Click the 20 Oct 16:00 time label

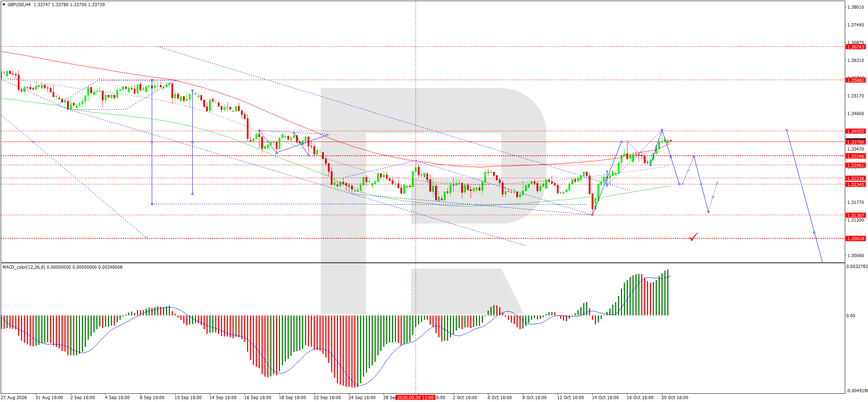click(675, 398)
